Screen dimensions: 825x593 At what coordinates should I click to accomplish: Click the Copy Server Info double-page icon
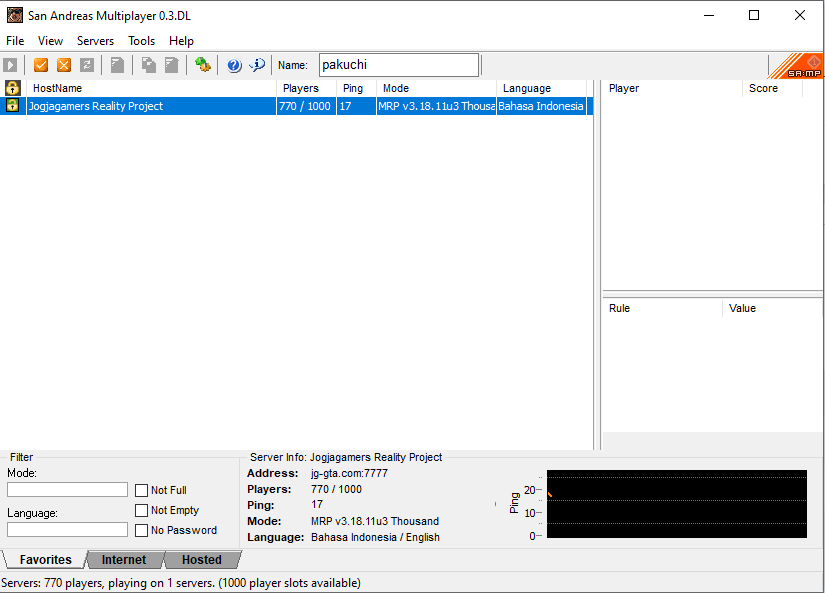click(148, 65)
